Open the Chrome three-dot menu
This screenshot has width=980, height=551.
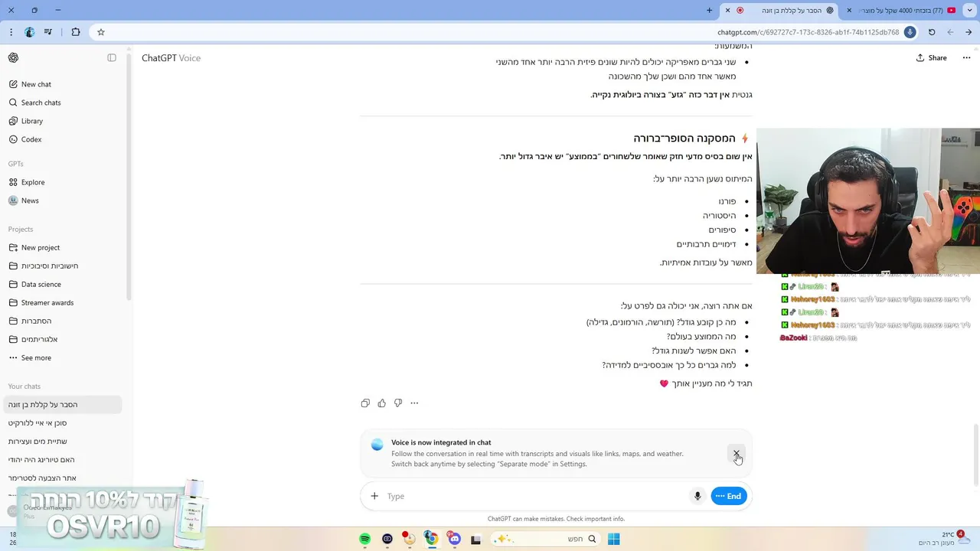pos(11,32)
